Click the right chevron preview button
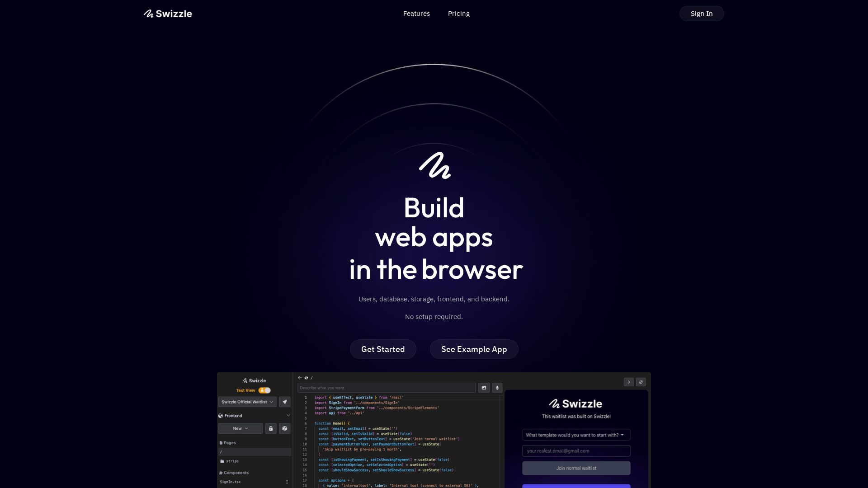Screen dimensions: 868x488 pos(628,382)
